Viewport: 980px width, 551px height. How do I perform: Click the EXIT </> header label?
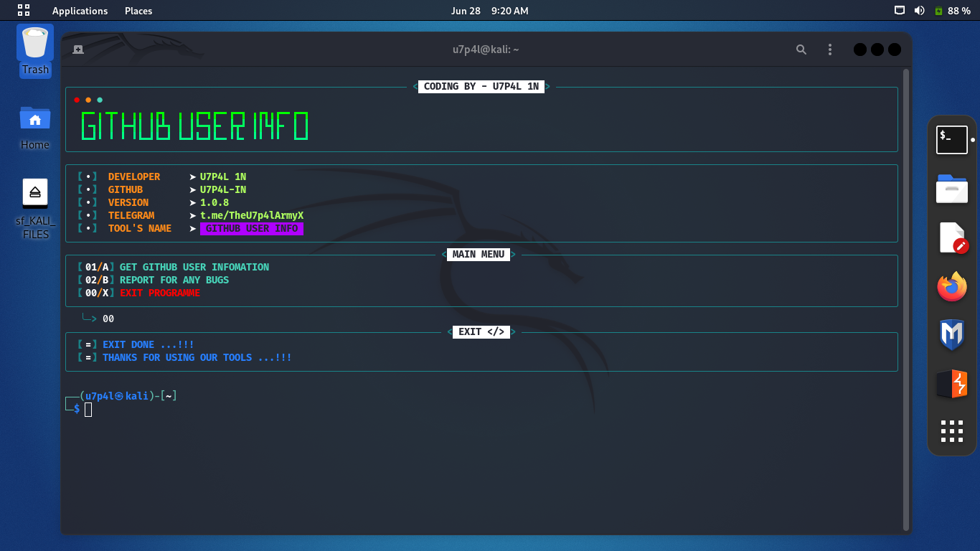pyautogui.click(x=481, y=331)
